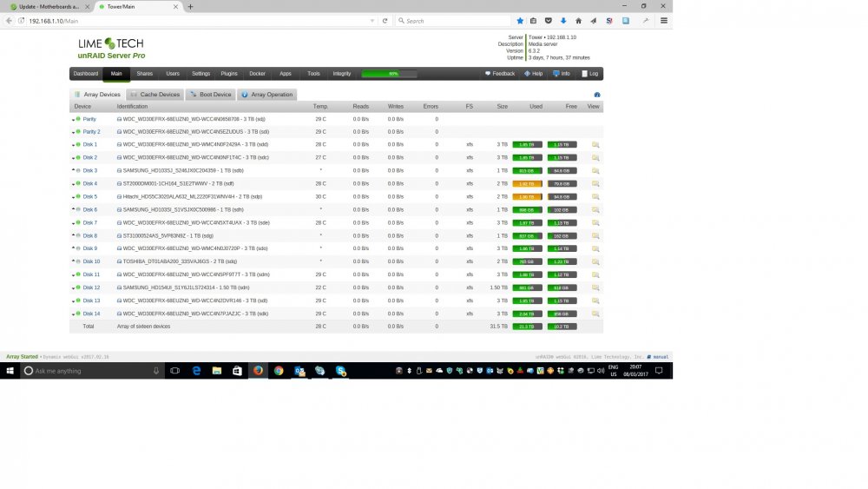
Task: Open the Shares menu
Action: click(x=144, y=74)
